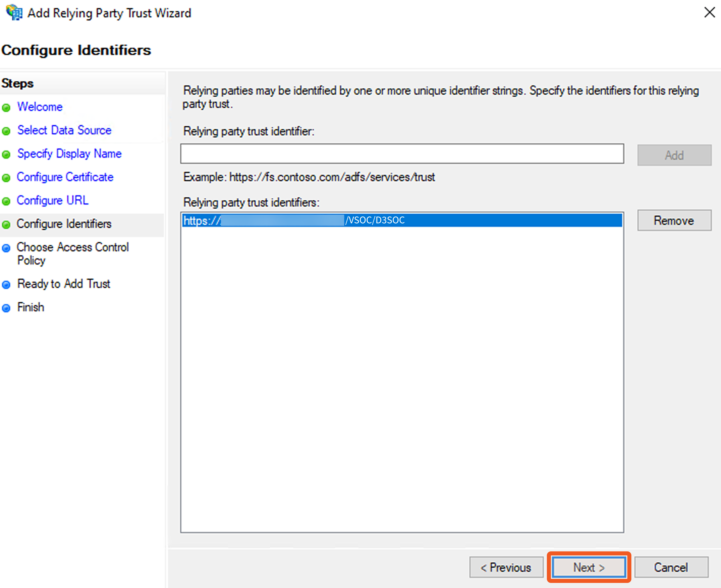This screenshot has width=721, height=588.
Task: Open the Configure Certificate step
Action: (65, 177)
